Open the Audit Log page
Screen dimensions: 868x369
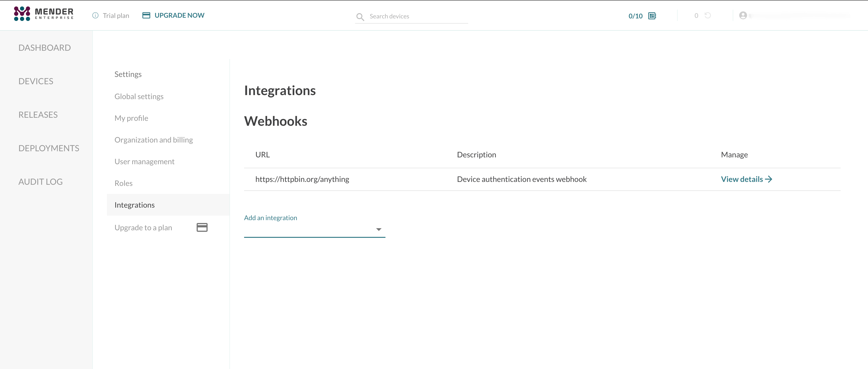click(41, 182)
